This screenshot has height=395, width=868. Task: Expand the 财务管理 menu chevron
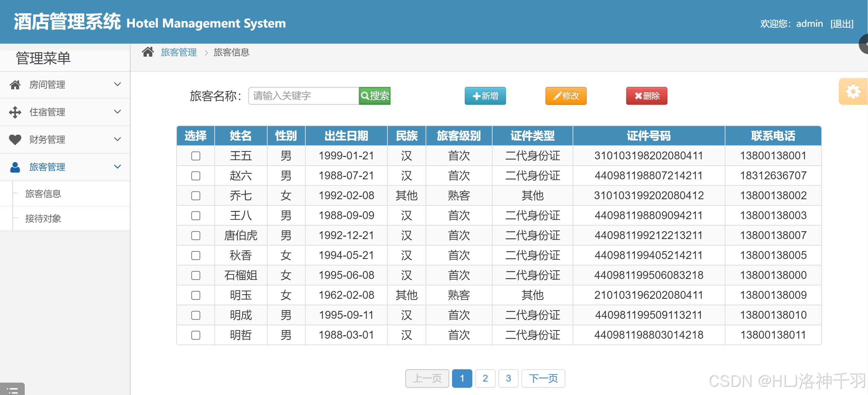(x=117, y=139)
